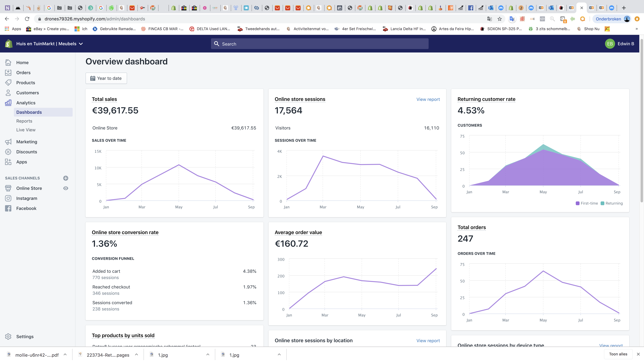Click the Marketing megaphone icon
The image size is (644, 362).
8,142
